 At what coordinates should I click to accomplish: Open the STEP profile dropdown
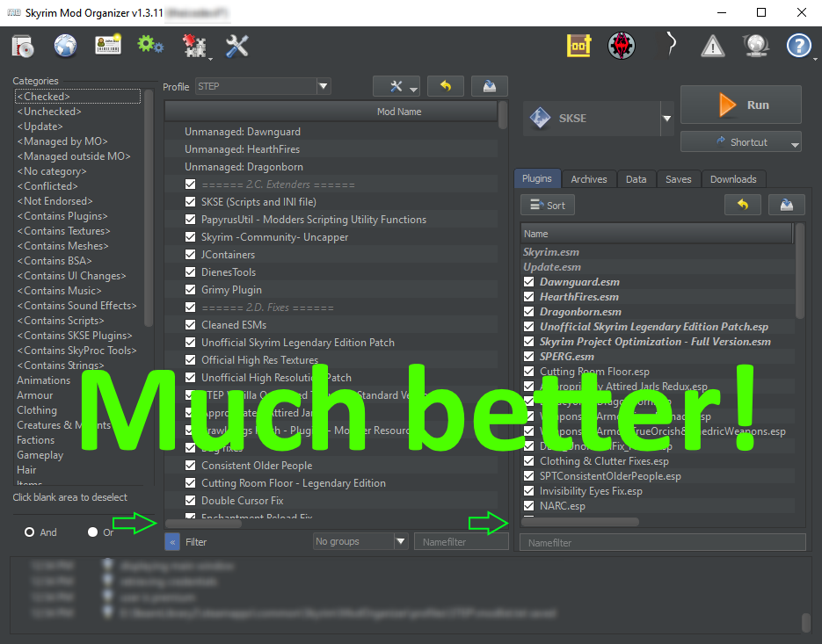262,86
